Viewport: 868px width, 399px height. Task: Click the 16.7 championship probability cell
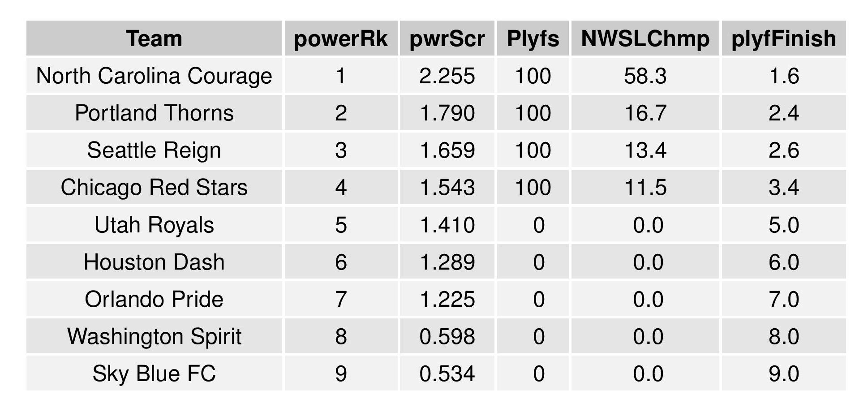point(645,113)
